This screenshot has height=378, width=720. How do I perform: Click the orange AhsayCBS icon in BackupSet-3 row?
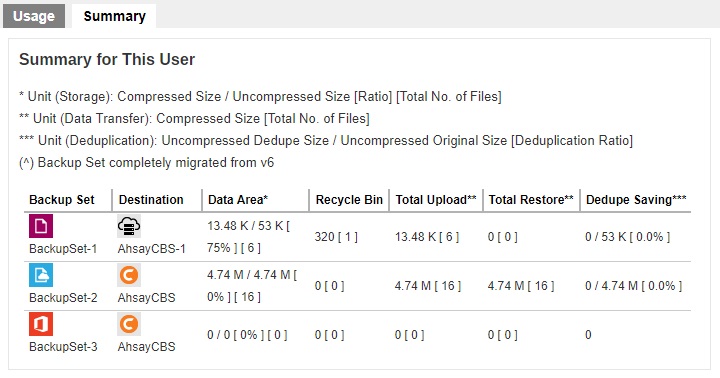129,324
